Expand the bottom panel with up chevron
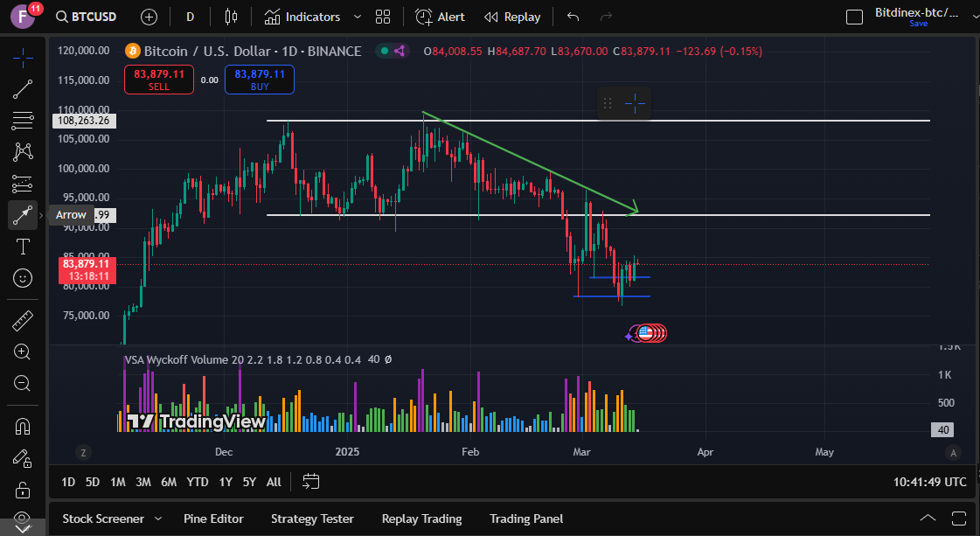Viewport: 980px width, 536px height. tap(928, 518)
